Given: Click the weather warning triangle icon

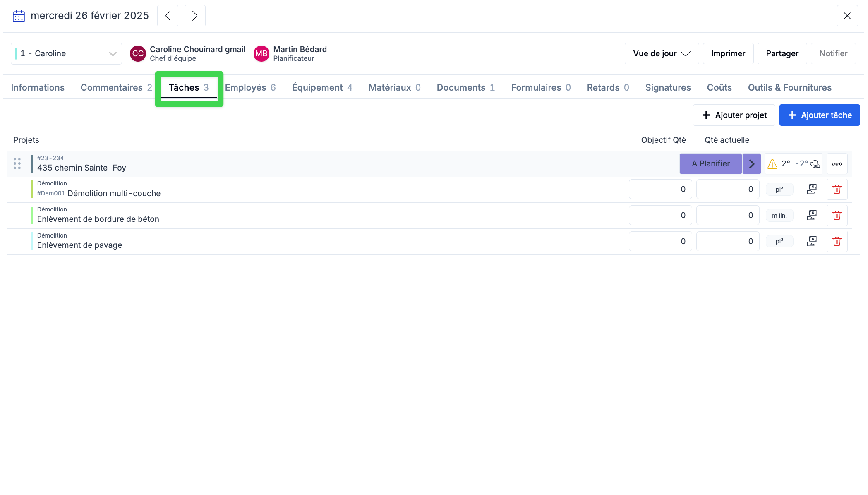Looking at the screenshot, I should (772, 164).
